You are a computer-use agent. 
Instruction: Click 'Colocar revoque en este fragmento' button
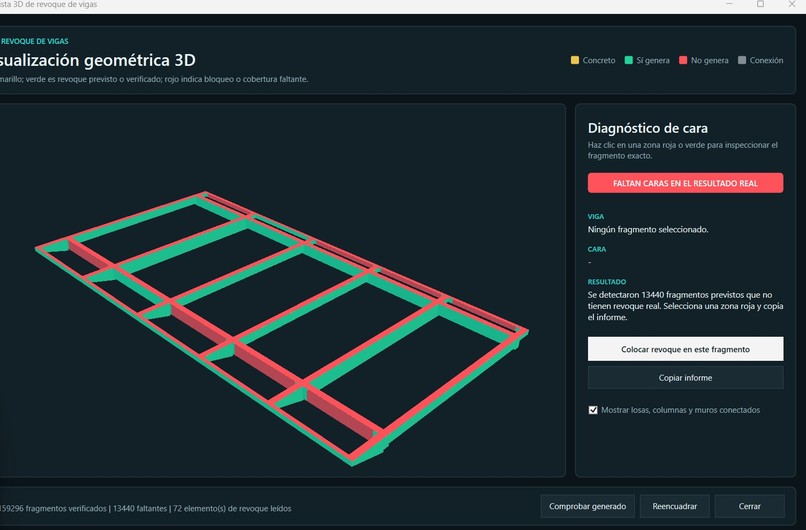point(685,349)
